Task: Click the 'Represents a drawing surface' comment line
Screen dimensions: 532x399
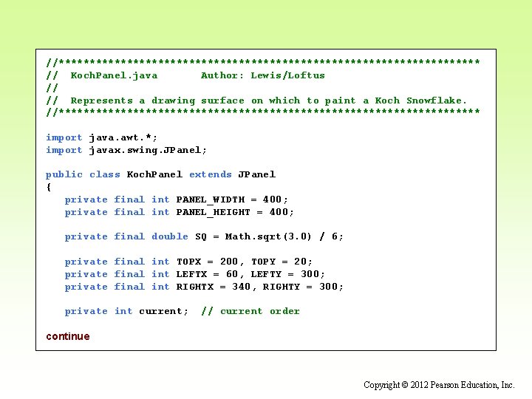Action: (256, 100)
